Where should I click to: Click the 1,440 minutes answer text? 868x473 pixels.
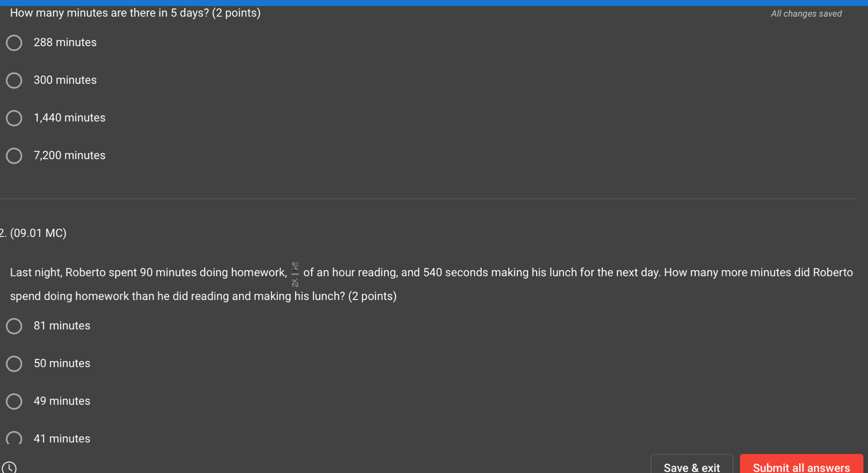69,118
